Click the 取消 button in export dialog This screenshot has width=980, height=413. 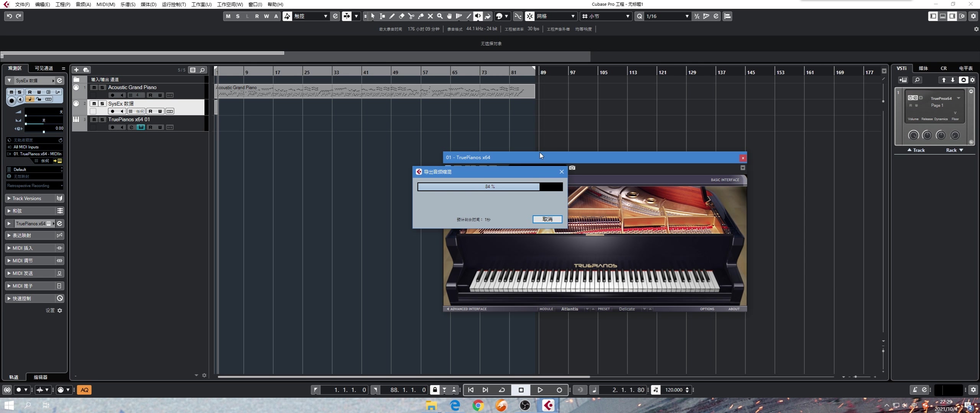[547, 219]
